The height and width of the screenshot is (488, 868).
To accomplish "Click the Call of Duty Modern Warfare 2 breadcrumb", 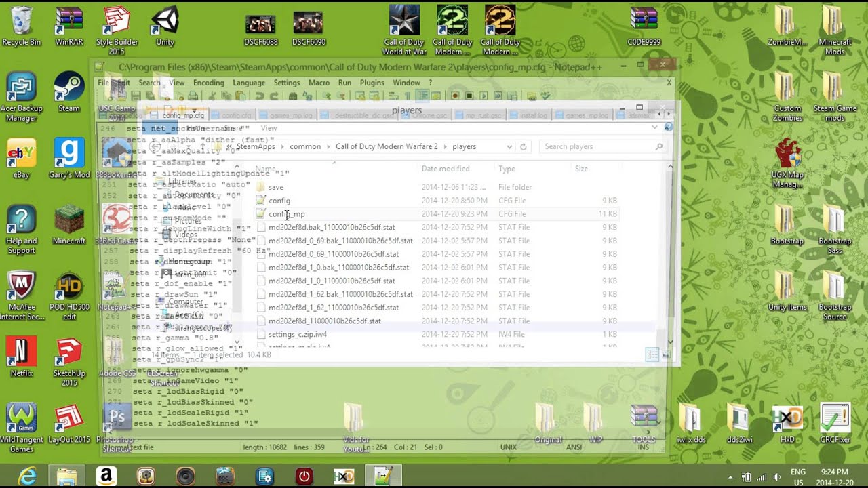I will click(x=387, y=147).
